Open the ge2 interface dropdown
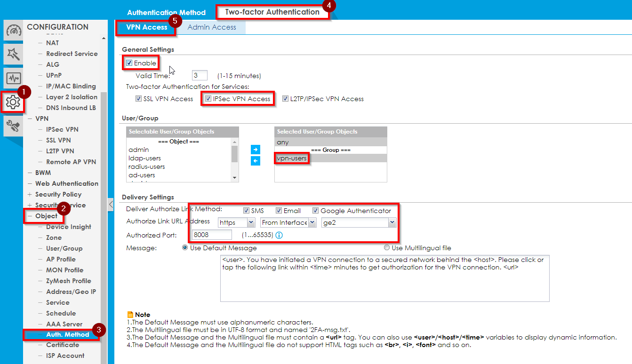Viewport: 632px width, 364px height. click(359, 222)
